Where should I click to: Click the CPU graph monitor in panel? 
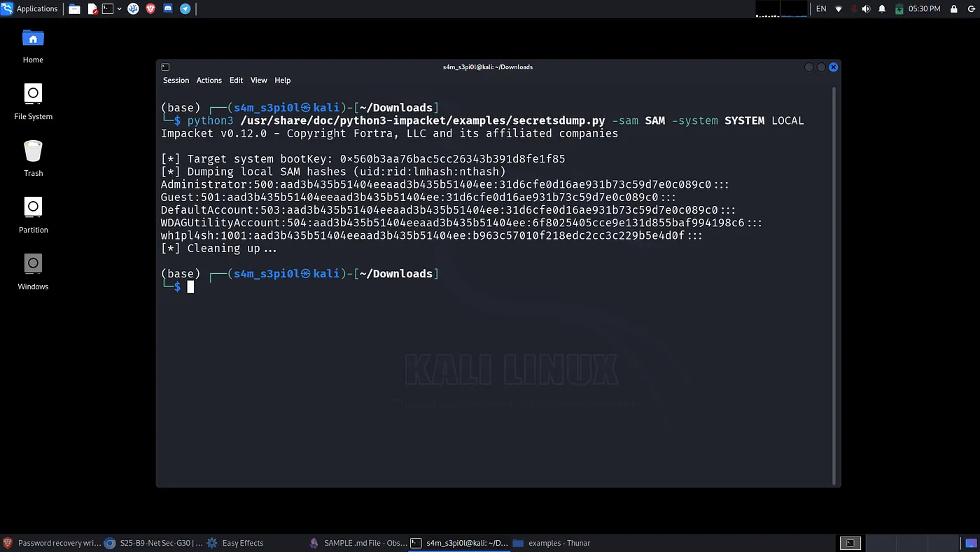[766, 9]
